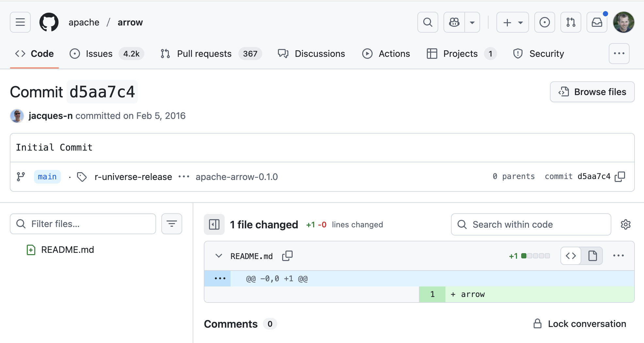Screen dimensions: 644x343
Task: Switch to source diff view
Action: (571, 256)
